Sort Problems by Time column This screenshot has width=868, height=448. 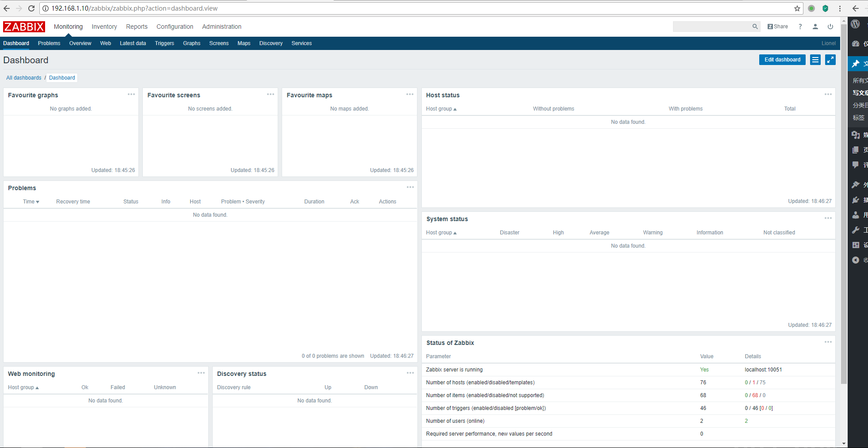pos(31,202)
